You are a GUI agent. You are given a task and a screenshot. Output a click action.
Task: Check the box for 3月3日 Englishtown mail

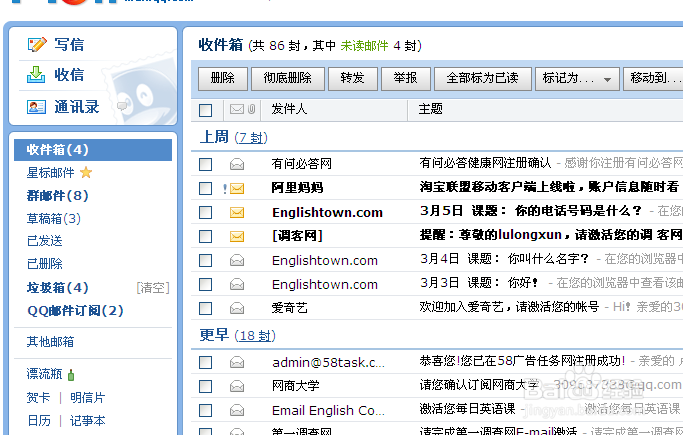point(206,284)
